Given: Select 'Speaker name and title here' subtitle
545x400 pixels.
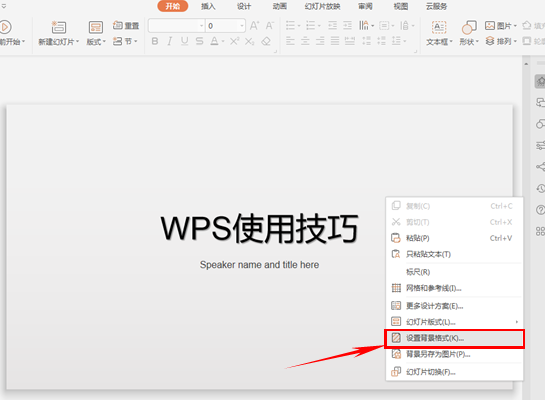Looking at the screenshot, I should point(259,265).
